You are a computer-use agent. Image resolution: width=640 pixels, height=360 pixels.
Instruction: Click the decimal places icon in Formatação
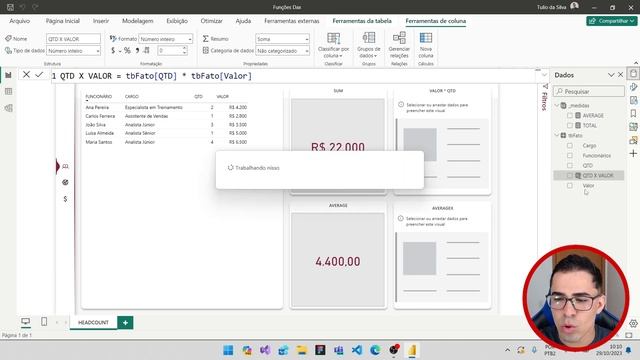click(x=147, y=50)
